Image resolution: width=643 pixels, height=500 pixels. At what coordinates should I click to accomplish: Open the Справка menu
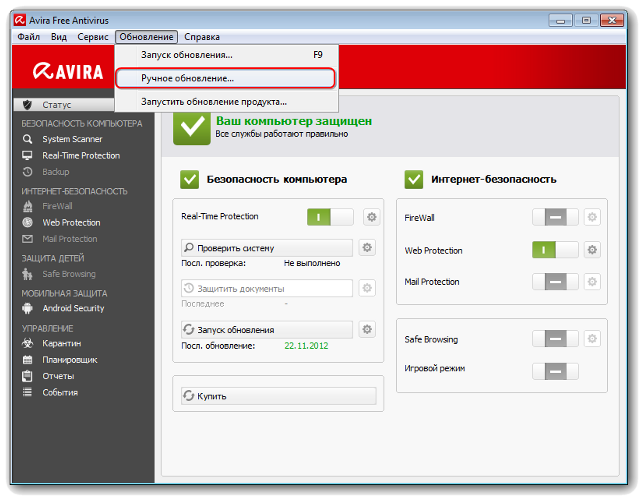pos(203,36)
